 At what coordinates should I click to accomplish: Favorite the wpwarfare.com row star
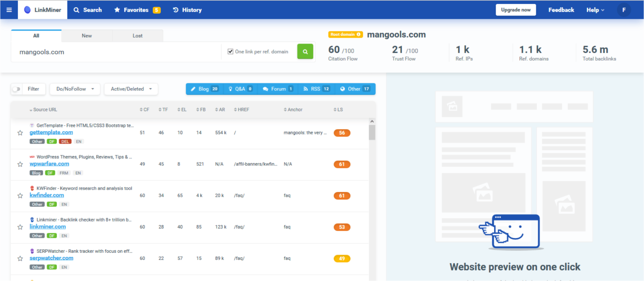point(20,164)
